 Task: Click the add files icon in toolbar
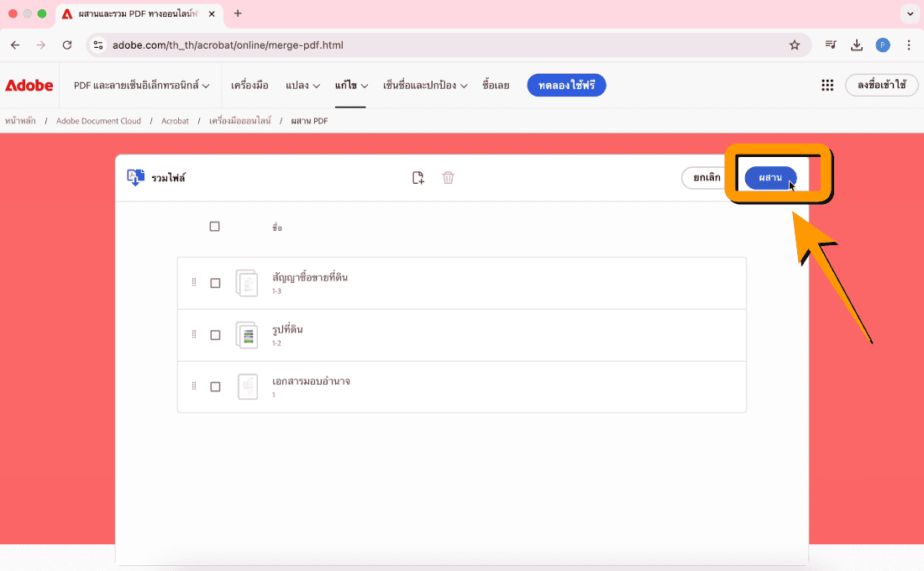[418, 178]
